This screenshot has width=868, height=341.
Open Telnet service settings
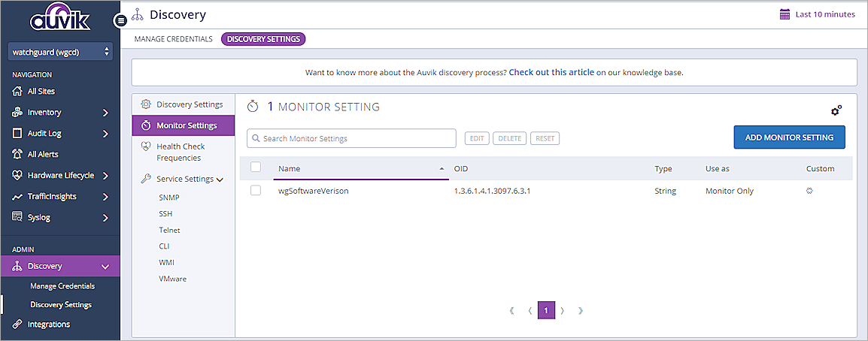pyautogui.click(x=169, y=230)
